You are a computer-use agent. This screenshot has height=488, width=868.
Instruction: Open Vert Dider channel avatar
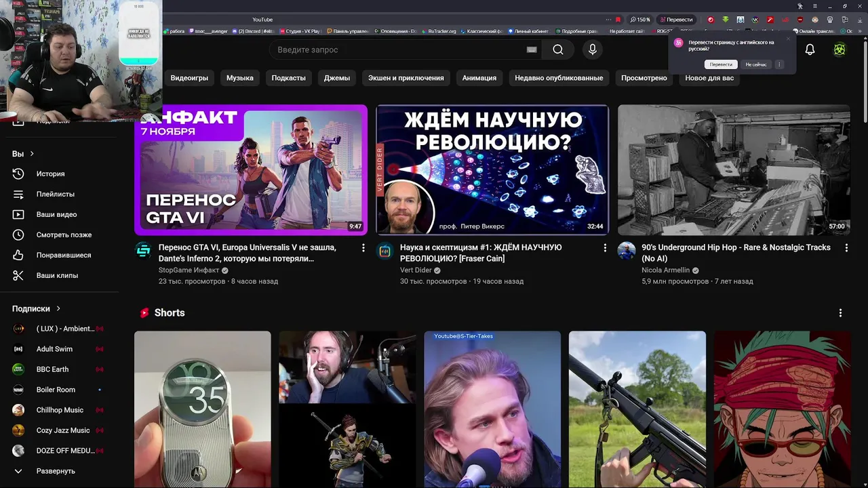pos(384,250)
